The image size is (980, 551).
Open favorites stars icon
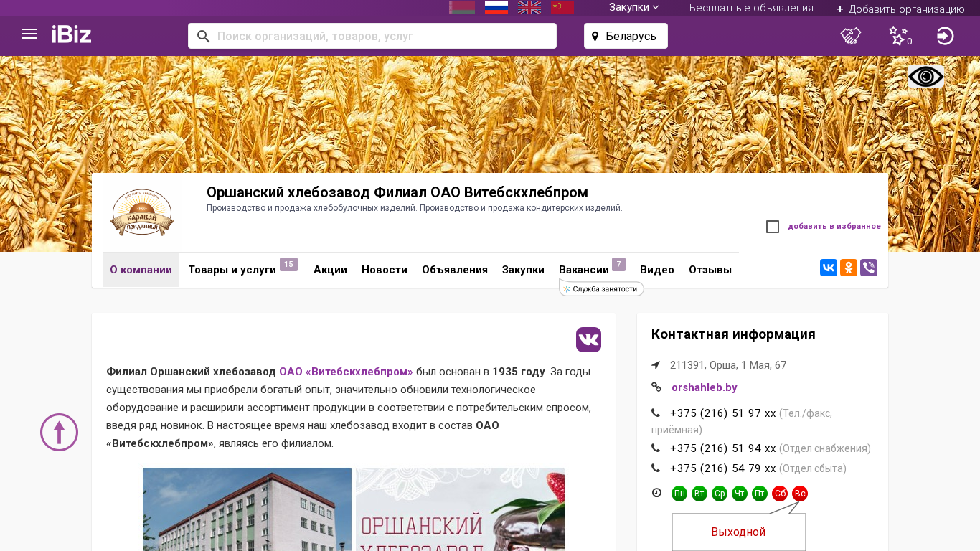899,36
